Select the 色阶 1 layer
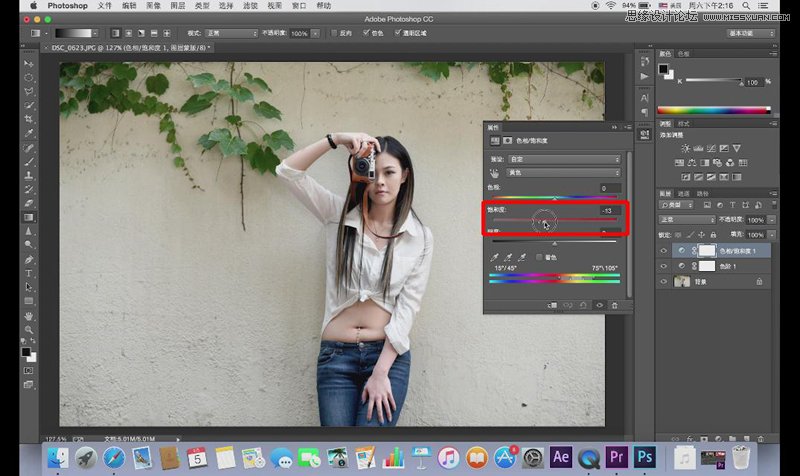800x476 pixels. click(721, 266)
